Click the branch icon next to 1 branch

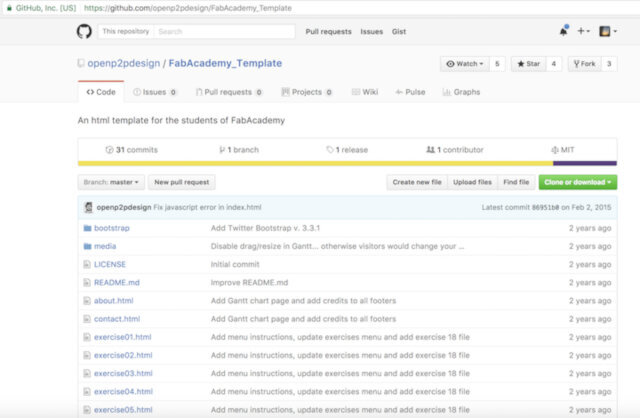pos(222,150)
